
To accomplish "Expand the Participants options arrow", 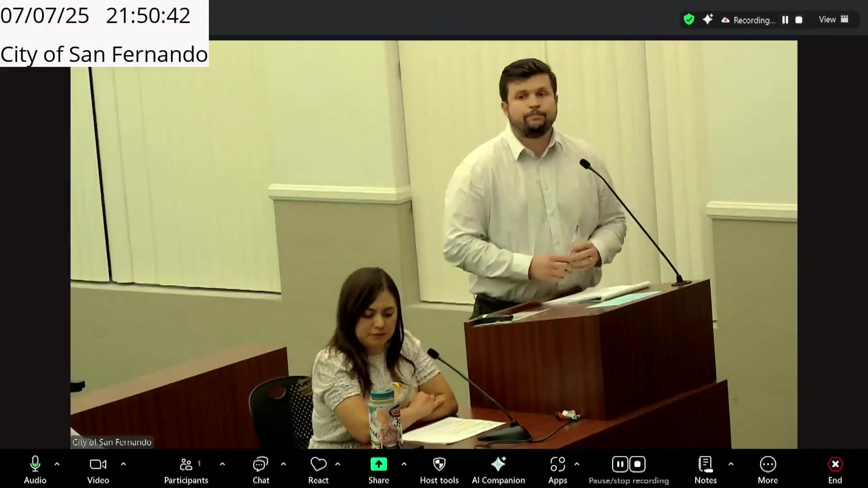I will pos(222,464).
